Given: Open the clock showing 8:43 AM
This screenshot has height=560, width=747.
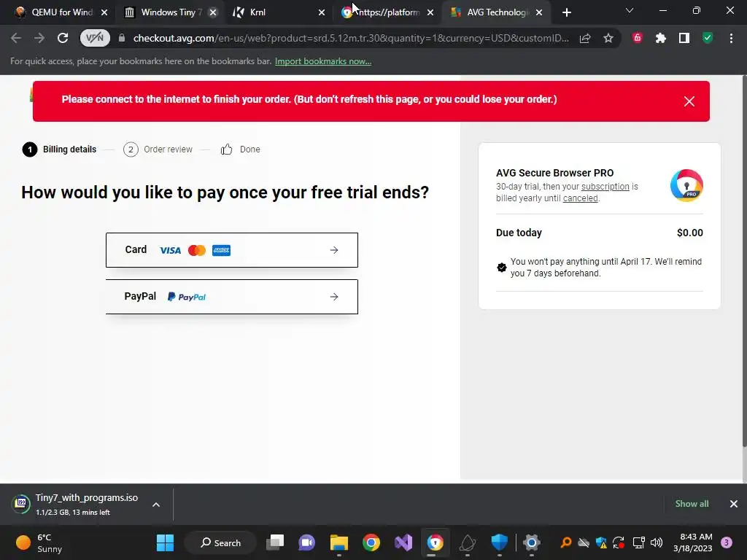Looking at the screenshot, I should pos(693,542).
